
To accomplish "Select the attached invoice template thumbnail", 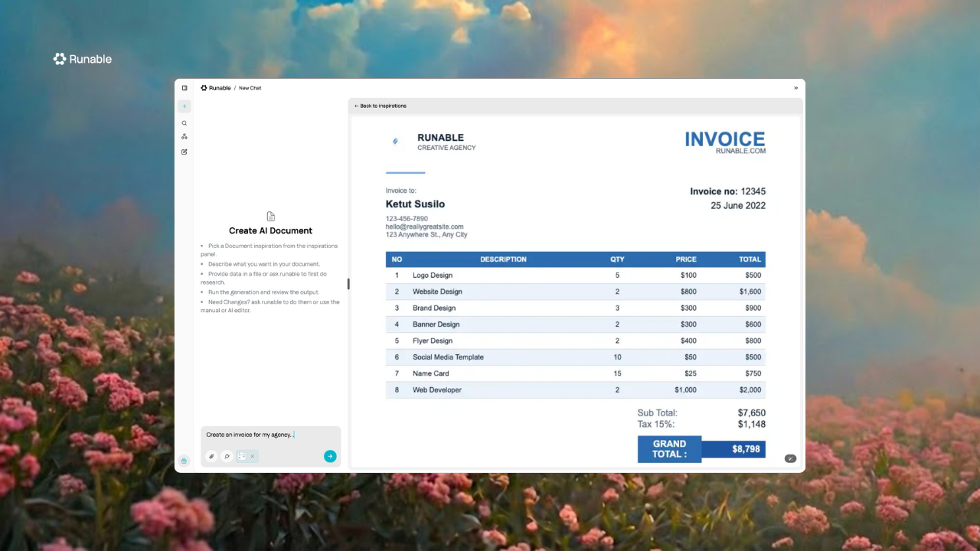I will tap(243, 456).
